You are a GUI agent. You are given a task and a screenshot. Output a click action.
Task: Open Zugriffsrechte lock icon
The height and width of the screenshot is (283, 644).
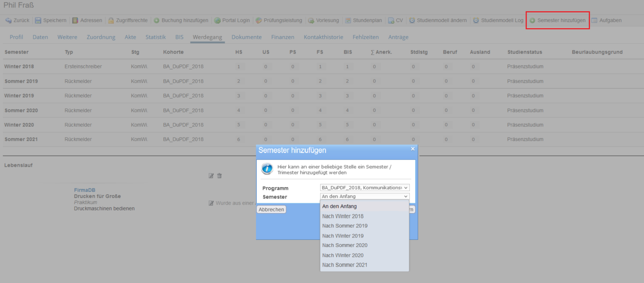(x=111, y=20)
